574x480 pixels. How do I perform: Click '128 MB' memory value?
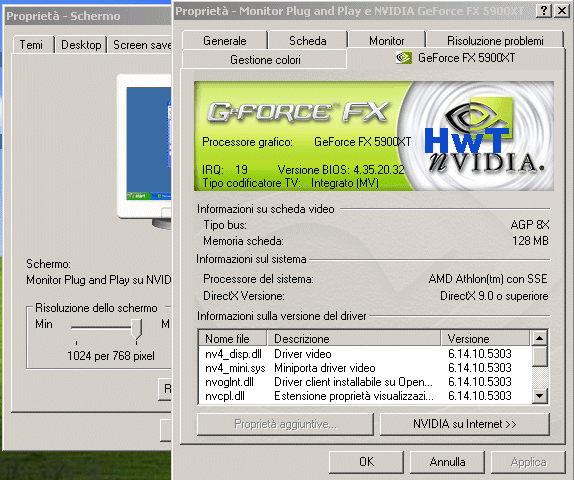point(530,241)
